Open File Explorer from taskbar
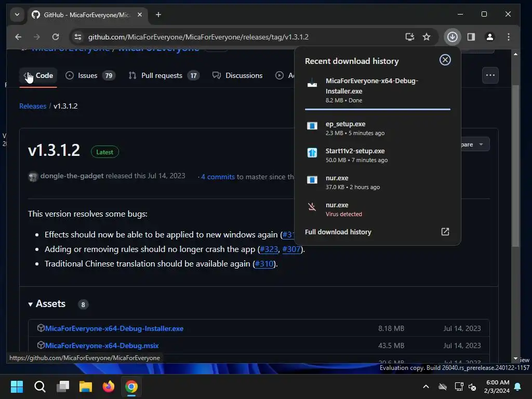Viewport: 532px width, 399px height. (86, 387)
